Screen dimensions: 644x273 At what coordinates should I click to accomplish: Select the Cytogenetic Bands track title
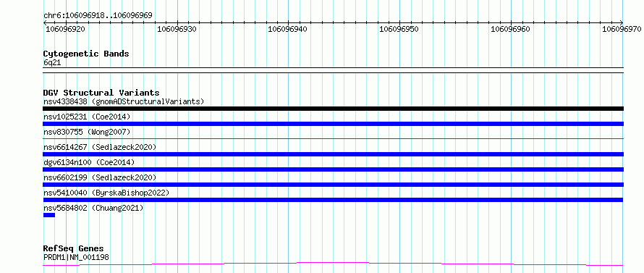86,54
